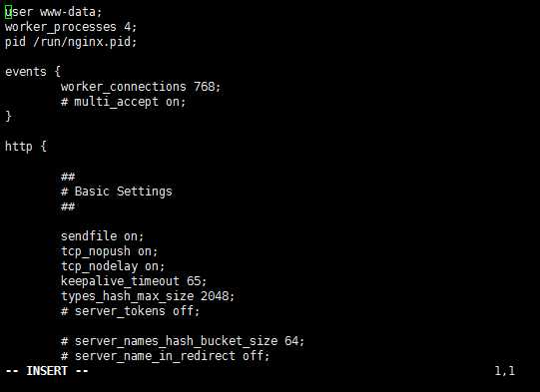Click the '/run/nginx.pid;' path
Image resolution: width=540 pixels, height=392 pixels.
click(x=85, y=42)
